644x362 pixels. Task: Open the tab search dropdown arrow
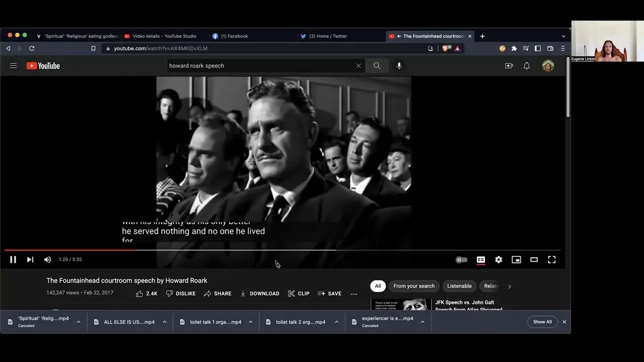pos(563,36)
